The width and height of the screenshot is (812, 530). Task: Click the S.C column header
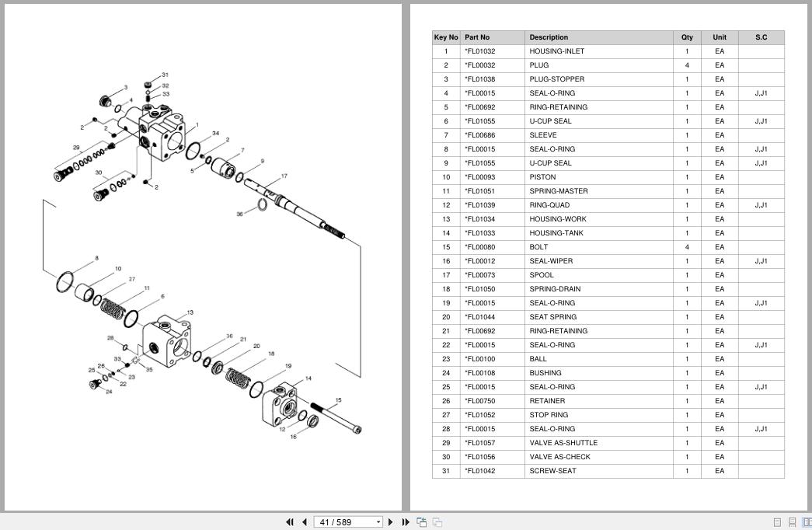point(761,37)
